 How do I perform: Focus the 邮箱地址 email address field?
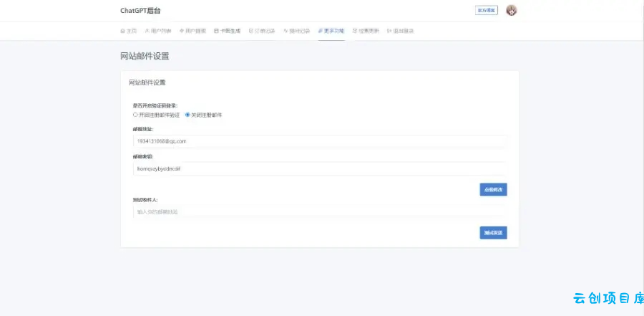click(320, 141)
